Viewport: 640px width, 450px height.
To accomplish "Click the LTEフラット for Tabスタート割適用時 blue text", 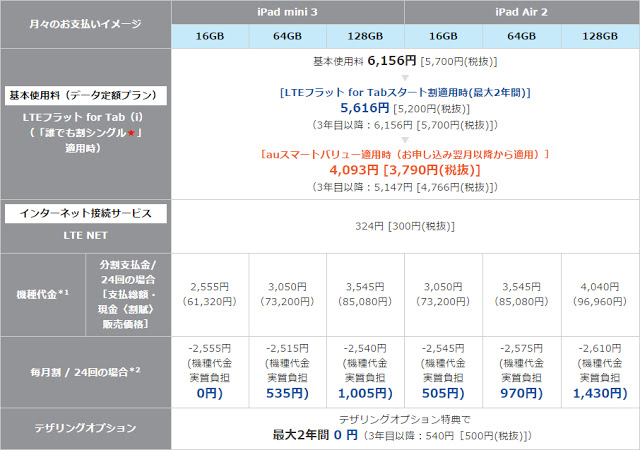I will coord(405,93).
